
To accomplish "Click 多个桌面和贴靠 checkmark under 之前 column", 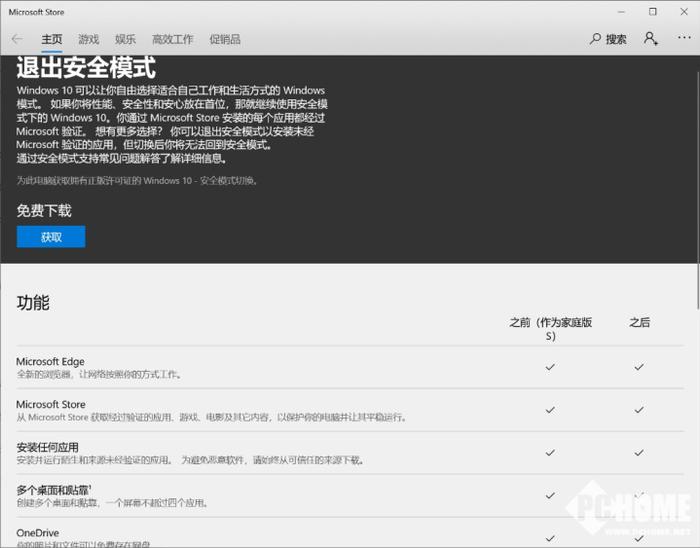I will pos(550,495).
